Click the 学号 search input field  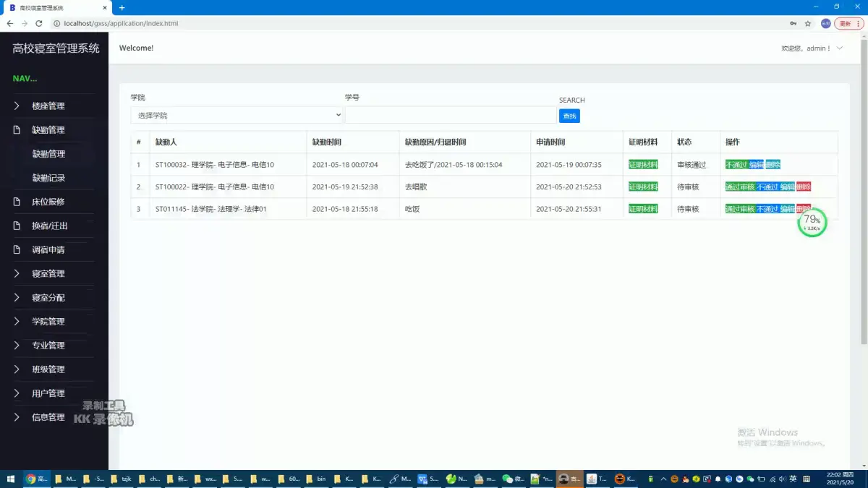[x=451, y=114]
